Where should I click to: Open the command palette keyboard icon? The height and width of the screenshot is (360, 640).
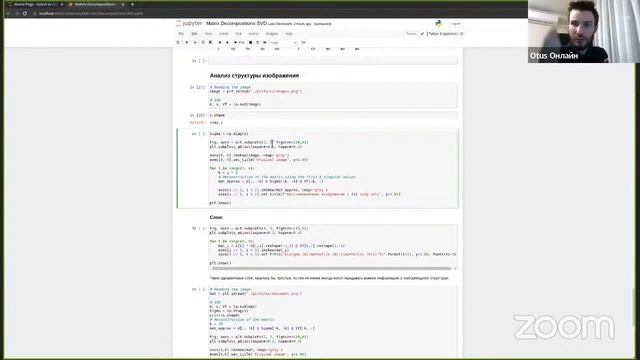coord(303,42)
